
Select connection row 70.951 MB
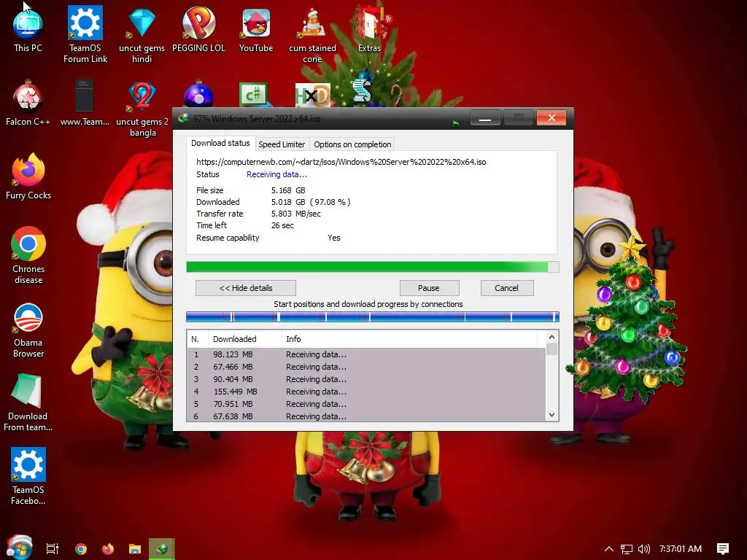(x=366, y=404)
